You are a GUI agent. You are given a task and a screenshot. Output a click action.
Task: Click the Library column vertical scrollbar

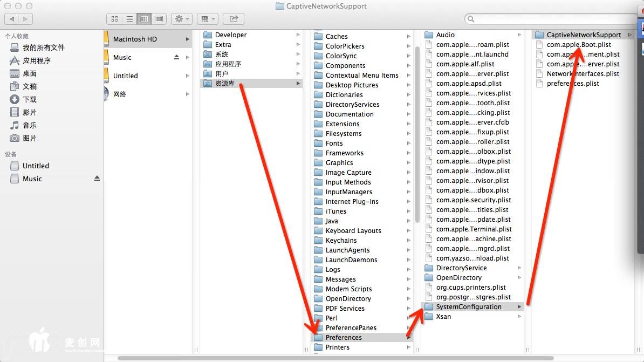pyautogui.click(x=417, y=135)
